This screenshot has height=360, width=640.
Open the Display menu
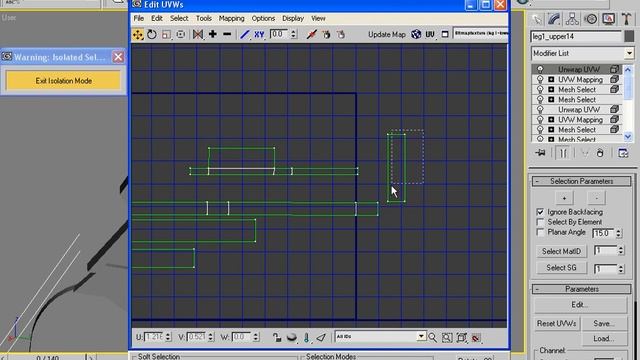(293, 18)
